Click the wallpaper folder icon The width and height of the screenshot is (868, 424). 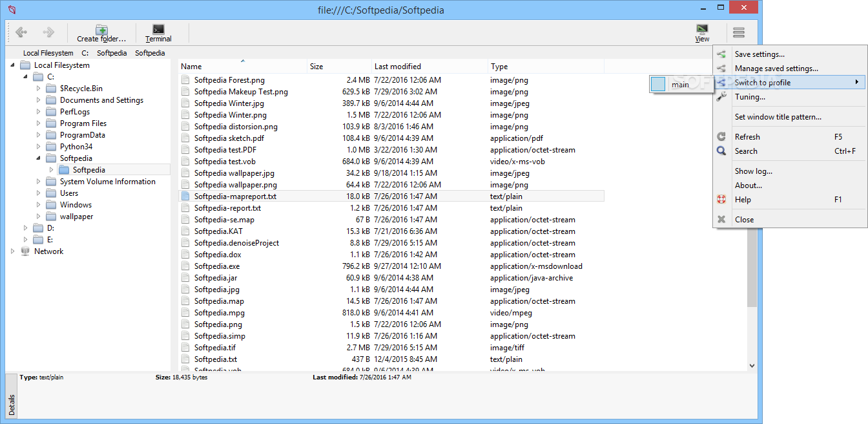[x=52, y=217]
